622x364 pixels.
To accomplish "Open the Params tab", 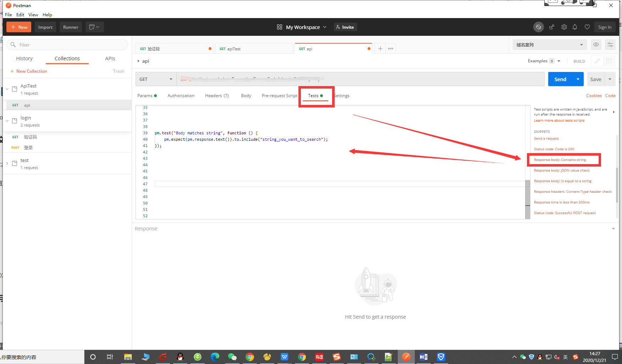I will click(147, 96).
